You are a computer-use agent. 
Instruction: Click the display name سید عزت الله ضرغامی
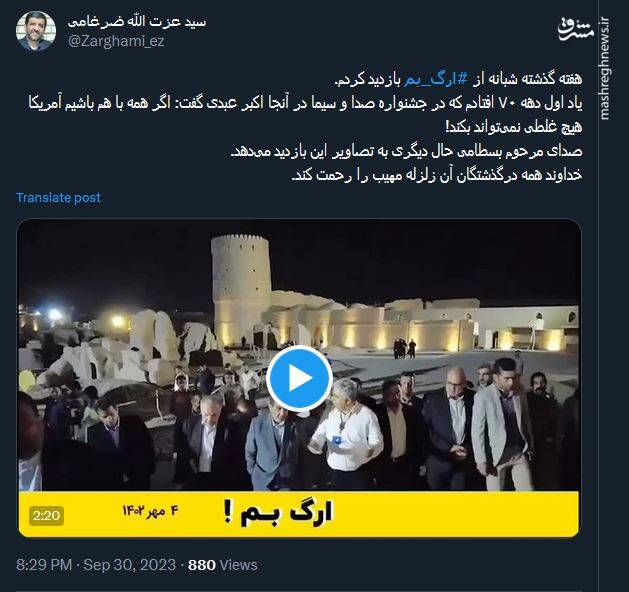(x=137, y=22)
